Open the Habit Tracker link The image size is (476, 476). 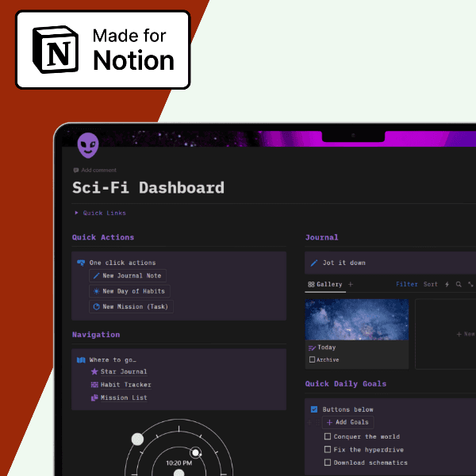click(126, 385)
